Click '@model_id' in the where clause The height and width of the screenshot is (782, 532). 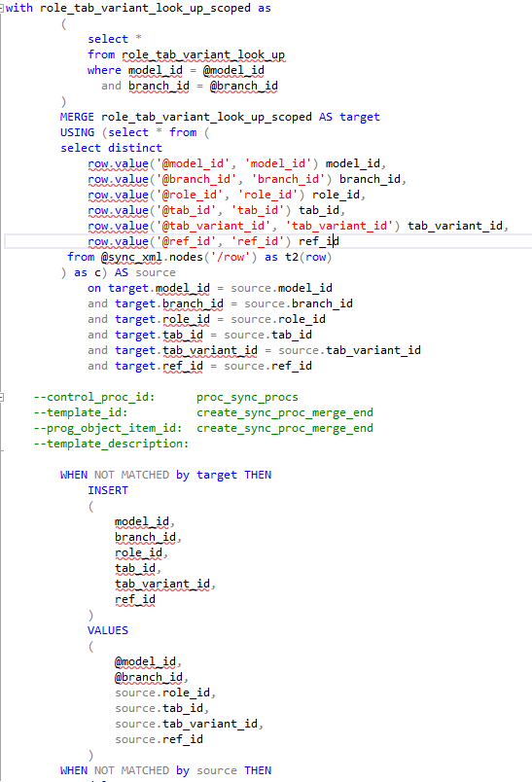point(233,70)
